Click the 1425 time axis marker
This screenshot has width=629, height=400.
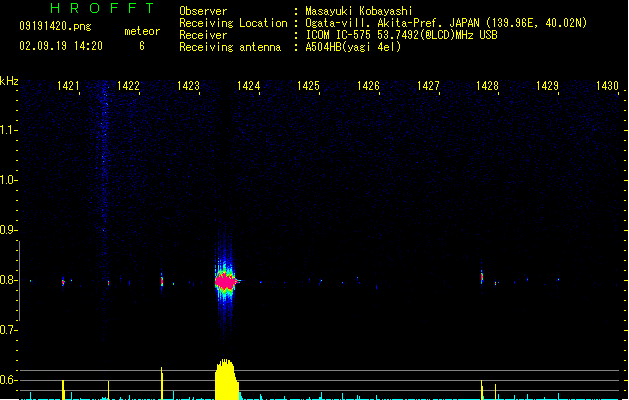[308, 86]
